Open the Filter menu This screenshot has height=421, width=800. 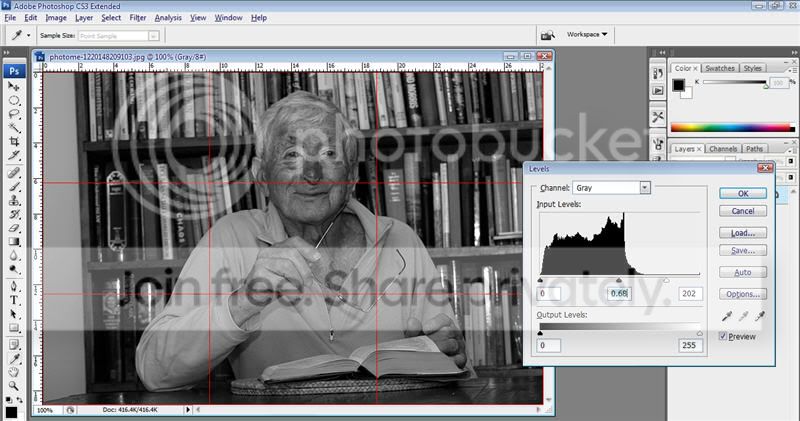(x=138, y=17)
